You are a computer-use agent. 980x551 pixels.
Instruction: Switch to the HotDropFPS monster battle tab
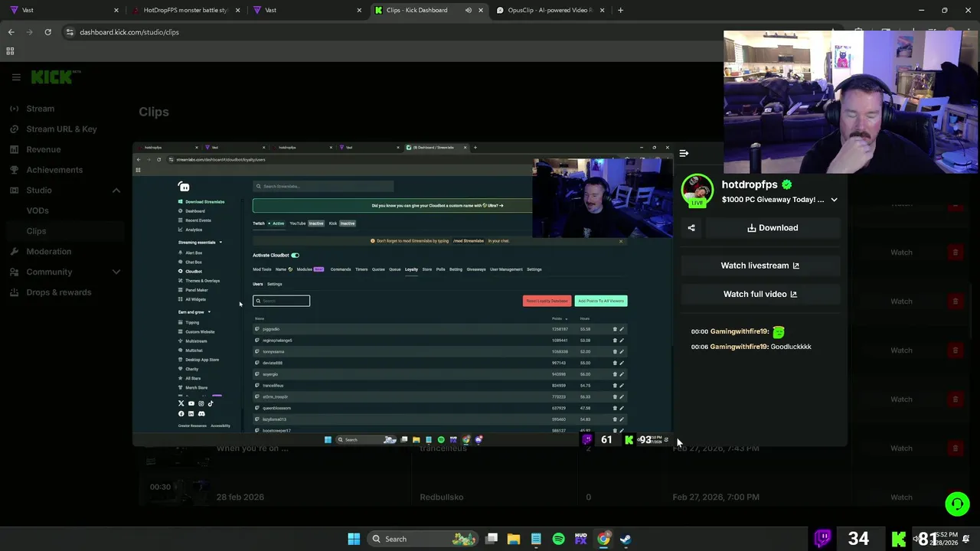point(186,10)
